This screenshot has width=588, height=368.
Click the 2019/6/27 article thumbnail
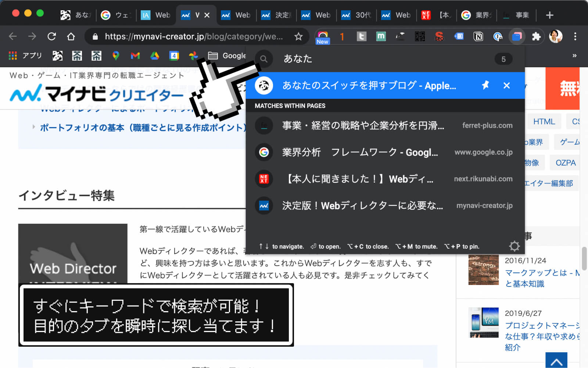click(x=484, y=323)
